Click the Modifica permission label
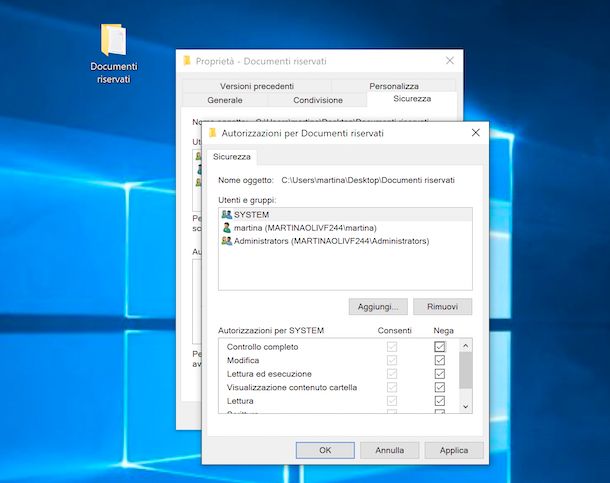Screen dimensions: 610x483 (243, 360)
